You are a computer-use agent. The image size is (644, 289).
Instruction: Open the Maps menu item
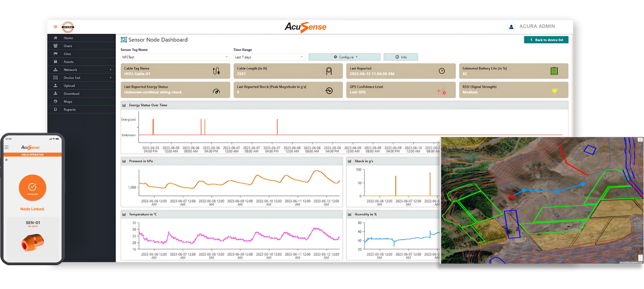point(82,102)
